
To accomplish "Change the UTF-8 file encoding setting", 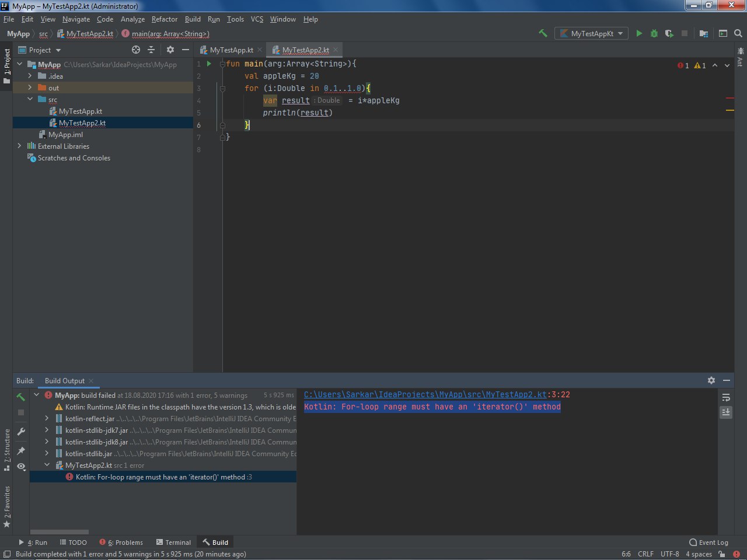I will pyautogui.click(x=669, y=554).
